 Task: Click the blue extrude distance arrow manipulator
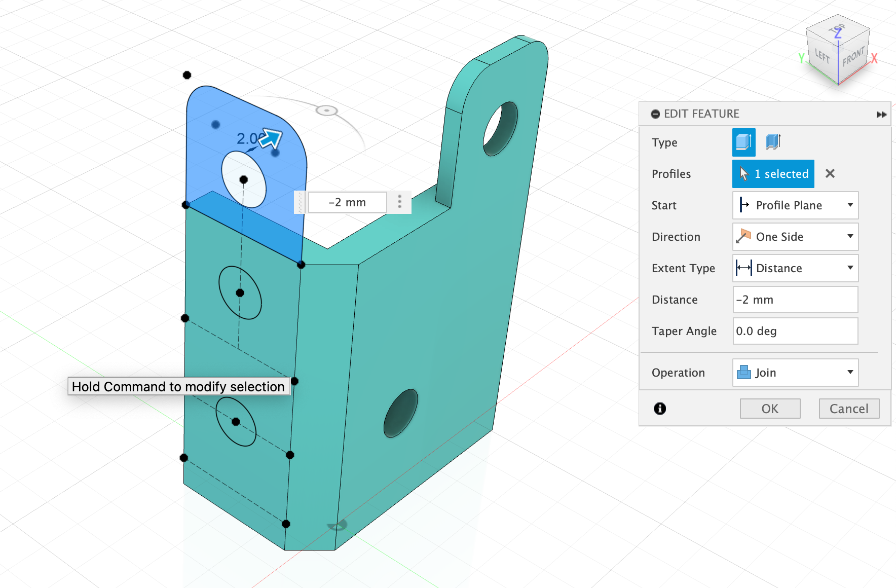coord(272,138)
